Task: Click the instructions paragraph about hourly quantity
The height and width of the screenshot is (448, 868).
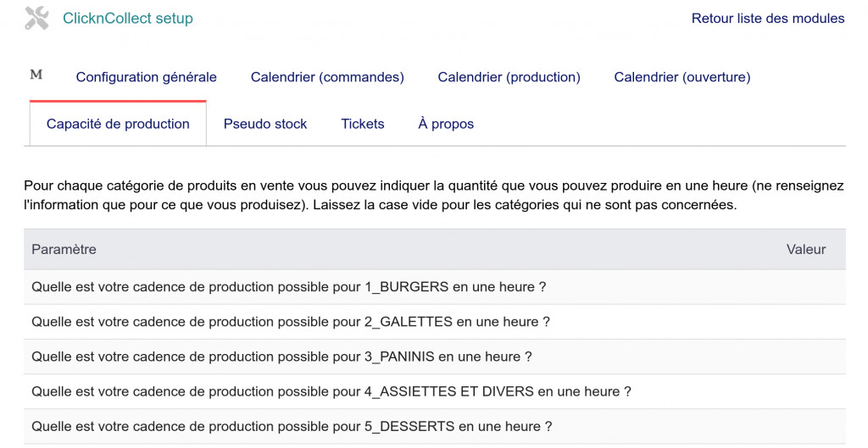Action: click(x=434, y=196)
